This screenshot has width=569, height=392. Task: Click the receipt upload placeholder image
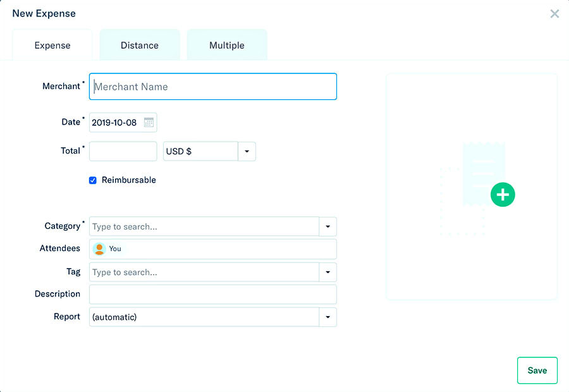tap(472, 187)
